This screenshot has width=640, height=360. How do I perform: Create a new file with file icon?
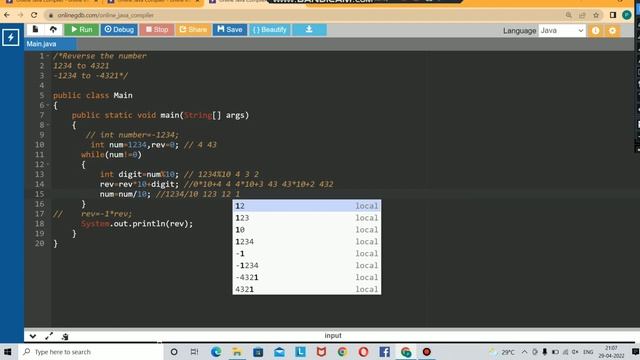tap(36, 29)
